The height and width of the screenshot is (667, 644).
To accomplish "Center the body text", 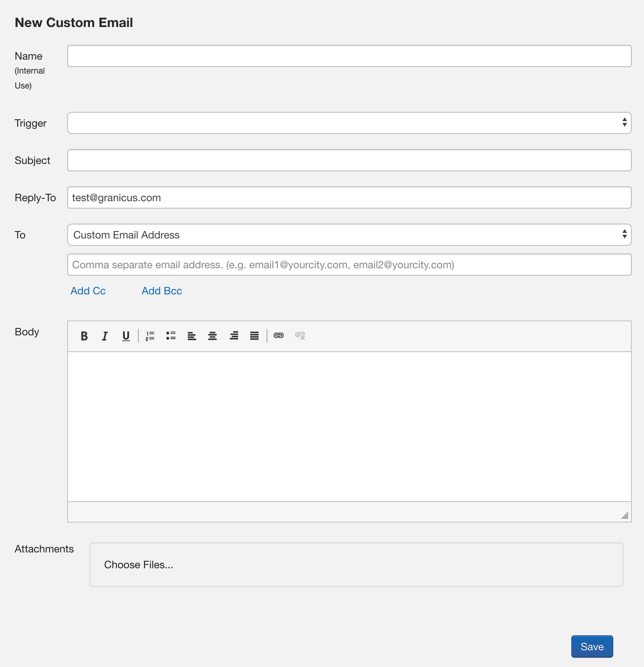I will point(212,336).
